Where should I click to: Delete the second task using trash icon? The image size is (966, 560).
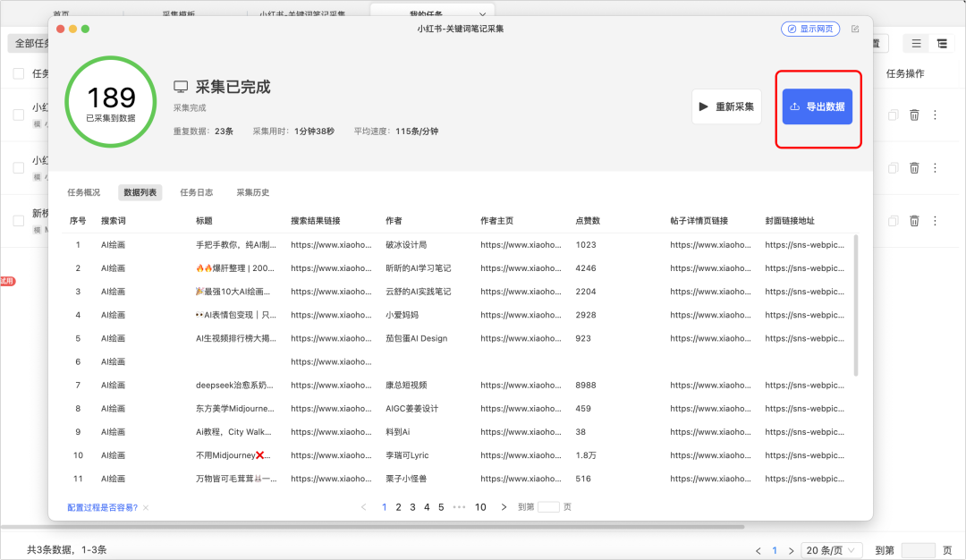914,167
